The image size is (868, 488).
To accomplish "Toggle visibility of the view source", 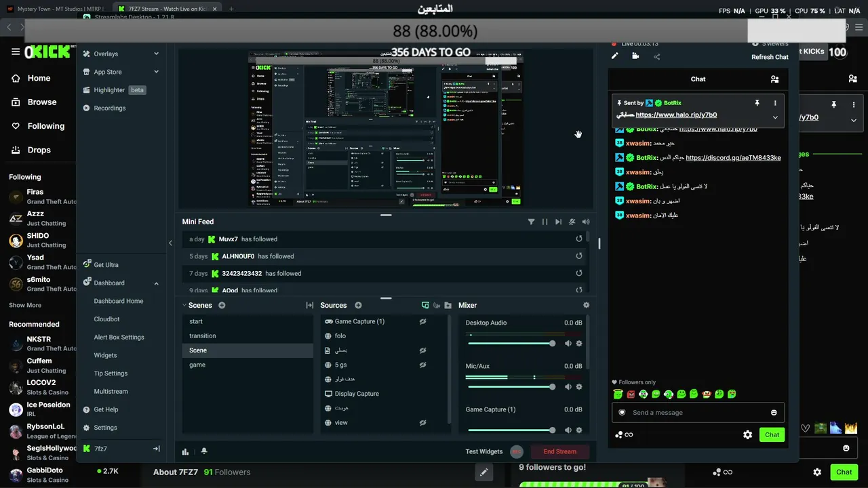I will click(422, 423).
